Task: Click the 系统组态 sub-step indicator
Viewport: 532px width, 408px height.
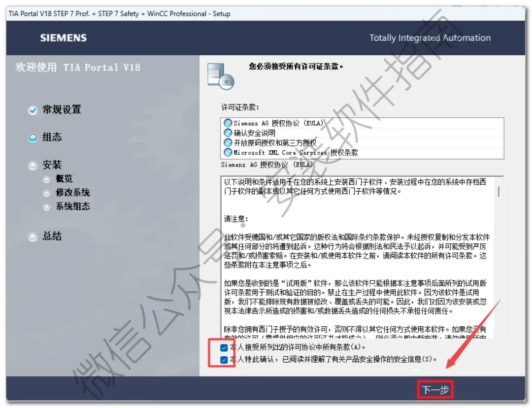Action: pyautogui.click(x=46, y=207)
